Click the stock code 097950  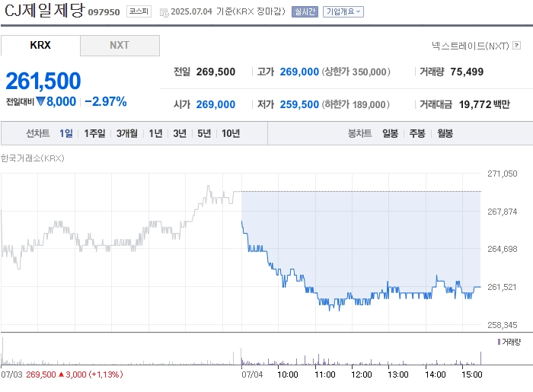click(x=104, y=12)
